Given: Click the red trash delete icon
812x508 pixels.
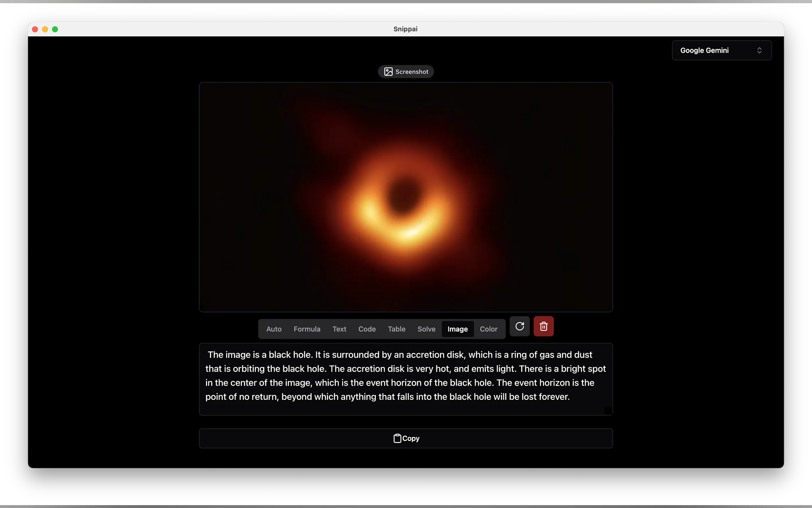Looking at the screenshot, I should [543, 326].
